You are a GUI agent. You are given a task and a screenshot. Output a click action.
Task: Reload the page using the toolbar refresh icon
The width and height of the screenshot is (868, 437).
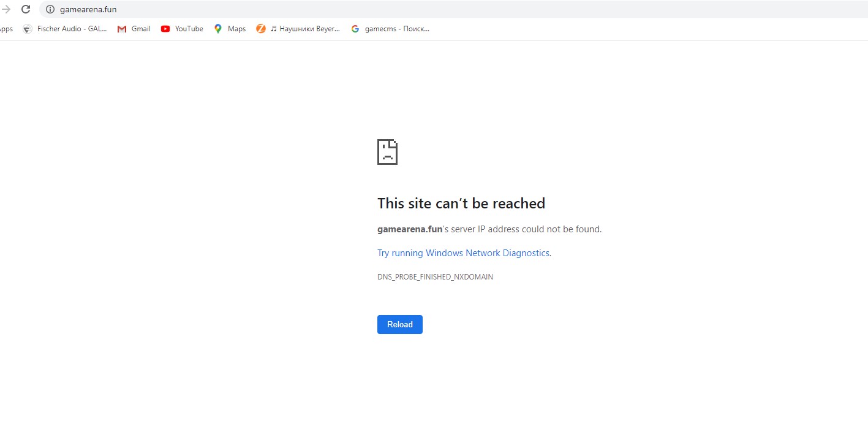[26, 9]
